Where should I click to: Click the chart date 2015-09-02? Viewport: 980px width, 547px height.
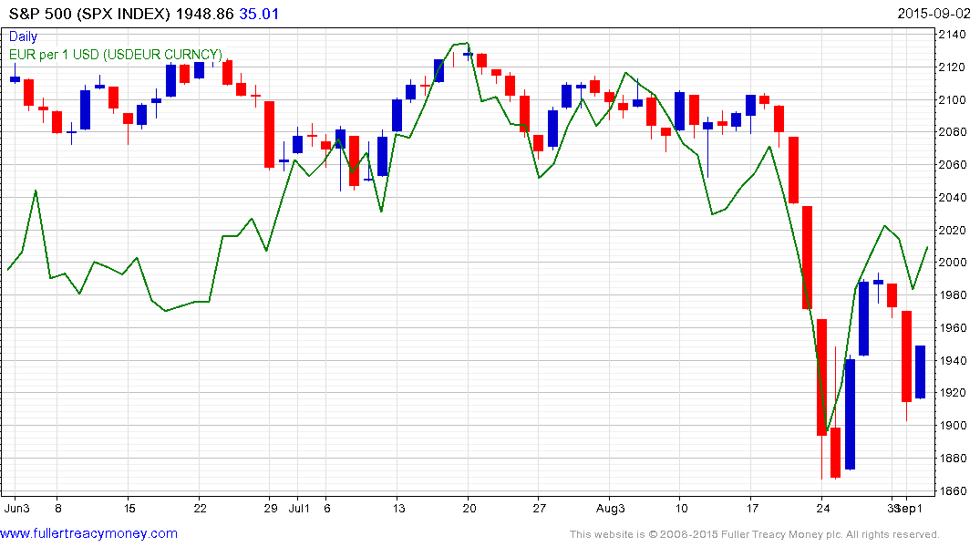point(934,14)
